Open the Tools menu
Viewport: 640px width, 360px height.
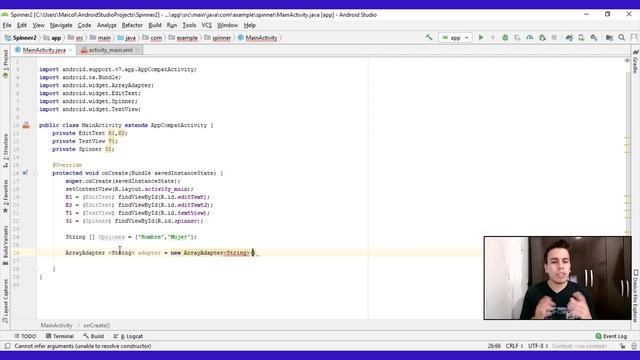click(x=189, y=25)
